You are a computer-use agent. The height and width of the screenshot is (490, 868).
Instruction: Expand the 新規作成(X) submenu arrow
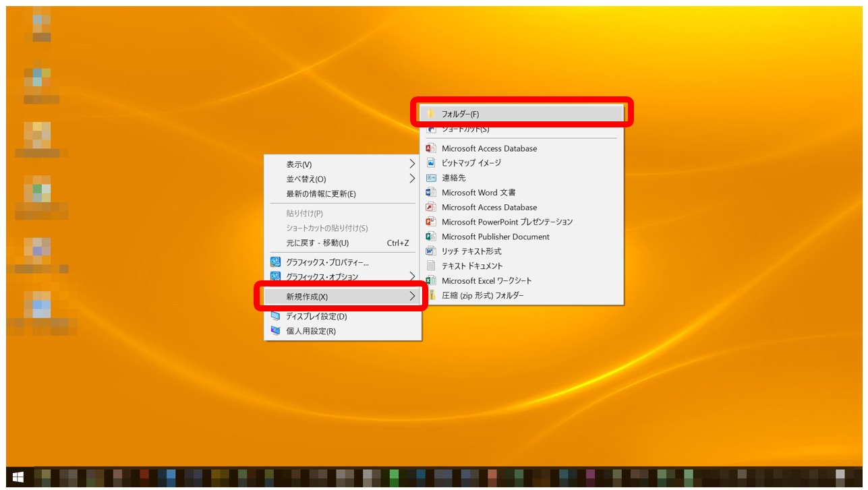(x=412, y=296)
